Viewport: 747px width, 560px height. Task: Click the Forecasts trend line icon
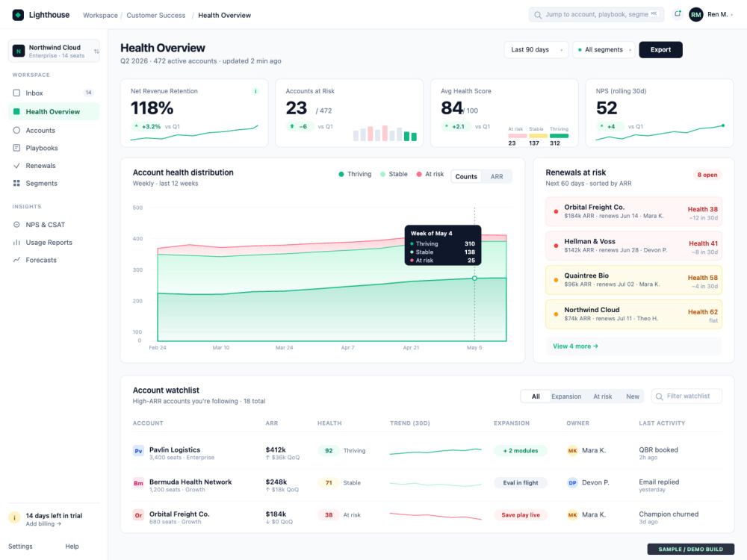coord(16,260)
